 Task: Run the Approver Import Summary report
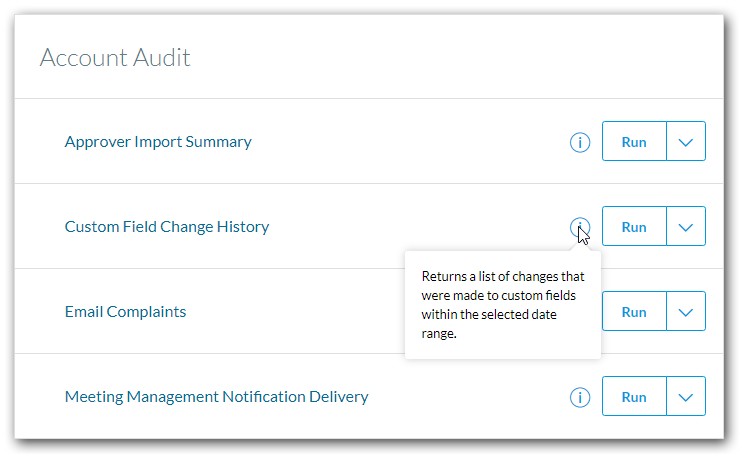pos(634,141)
